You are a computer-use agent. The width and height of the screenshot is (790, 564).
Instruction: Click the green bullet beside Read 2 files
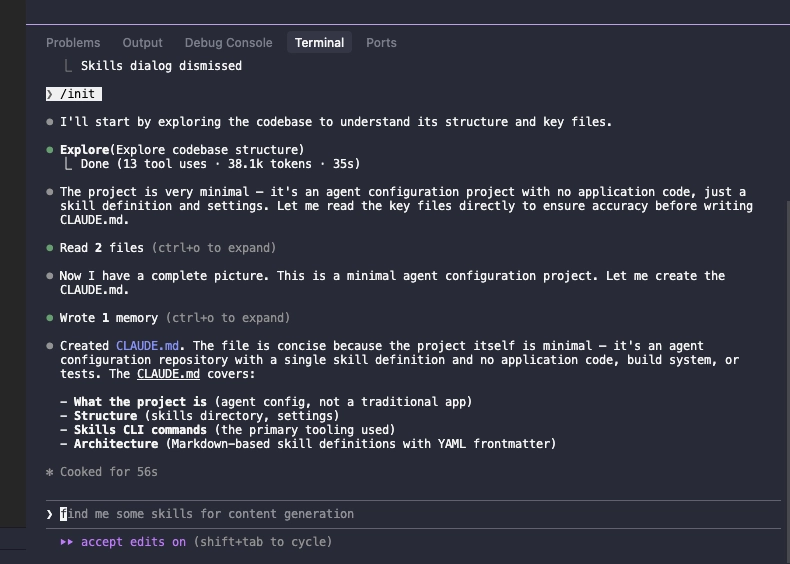[x=50, y=248]
